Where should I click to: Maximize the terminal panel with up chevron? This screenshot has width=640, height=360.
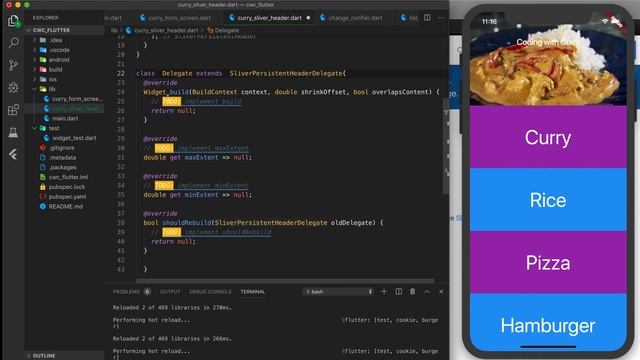[427, 291]
